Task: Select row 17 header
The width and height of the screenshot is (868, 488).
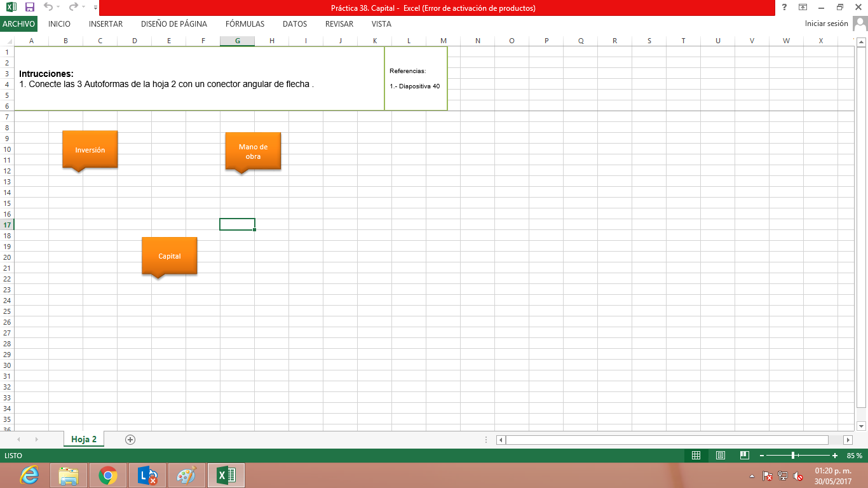Action: (7, 225)
